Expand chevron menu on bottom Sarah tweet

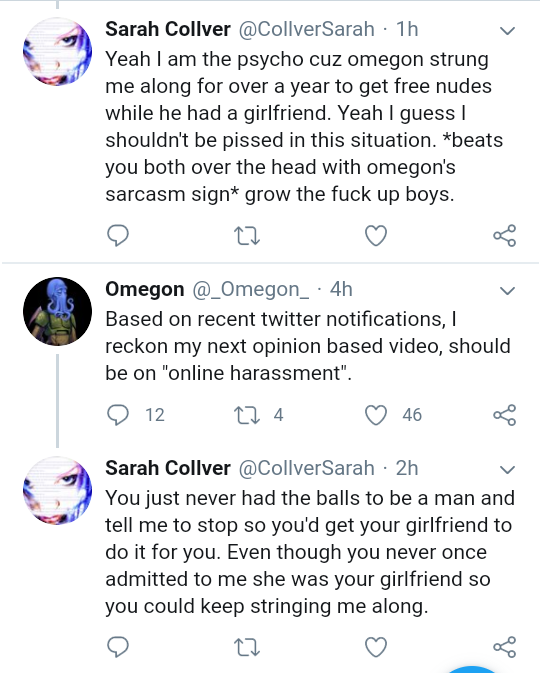pos(507,469)
